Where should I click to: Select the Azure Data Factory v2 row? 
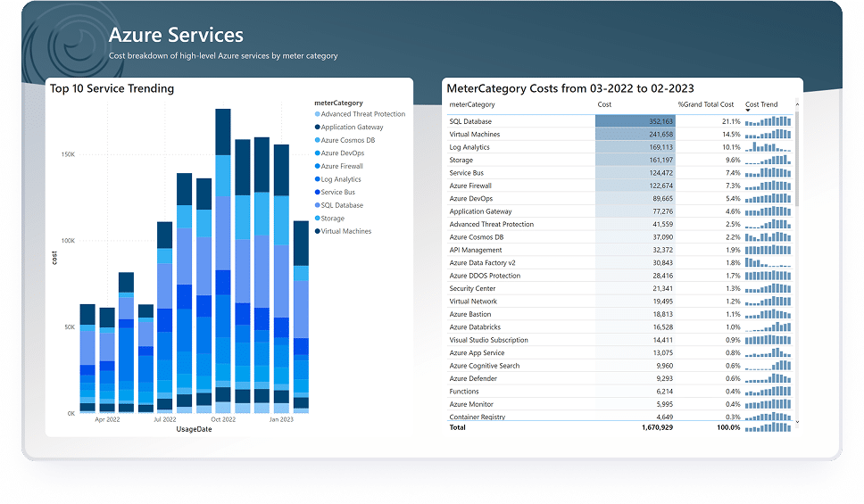pos(620,263)
